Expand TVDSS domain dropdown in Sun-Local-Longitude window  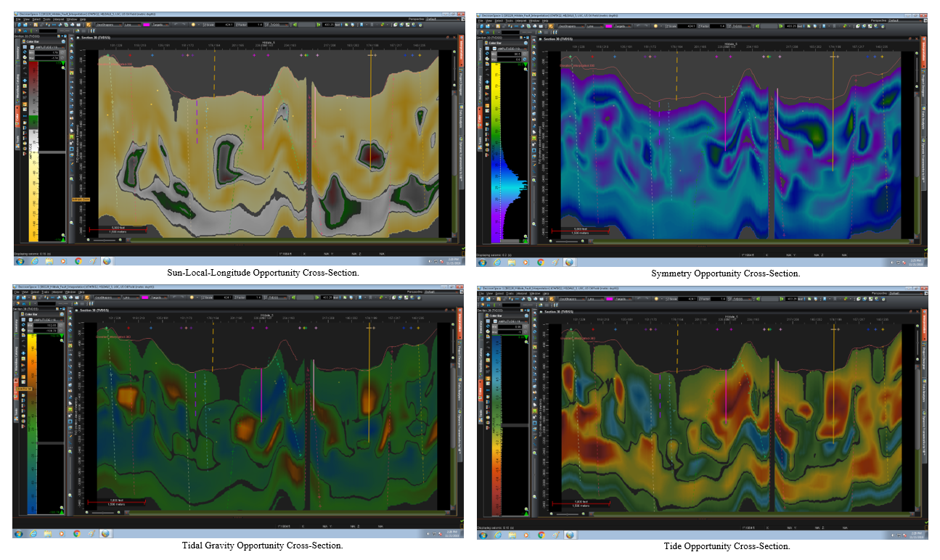pyautogui.click(x=279, y=25)
